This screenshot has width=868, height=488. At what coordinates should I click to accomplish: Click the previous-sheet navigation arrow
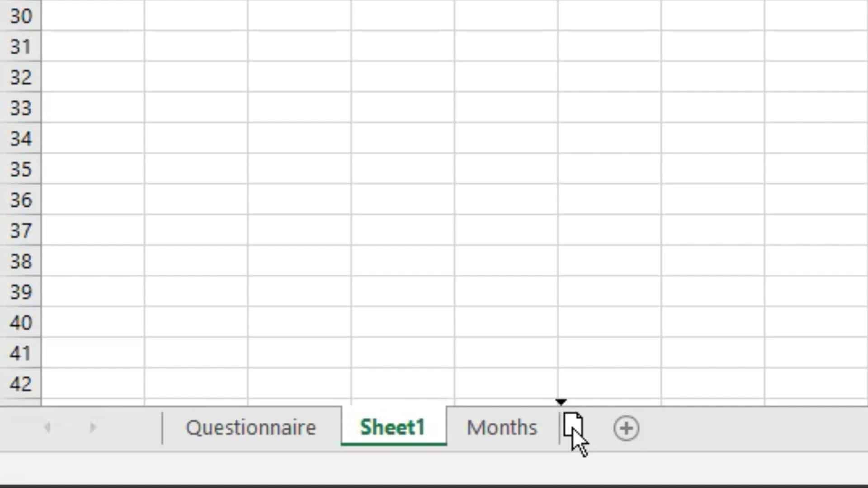(x=48, y=427)
